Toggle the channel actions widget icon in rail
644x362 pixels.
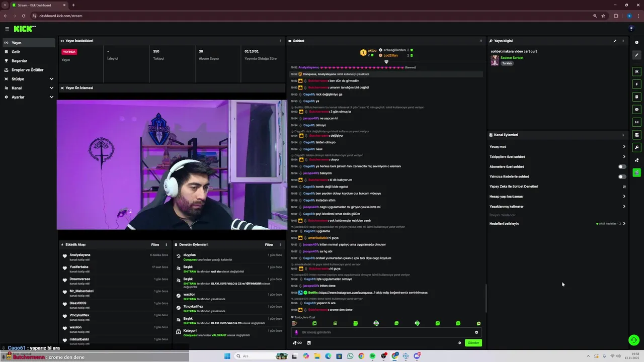637,135
